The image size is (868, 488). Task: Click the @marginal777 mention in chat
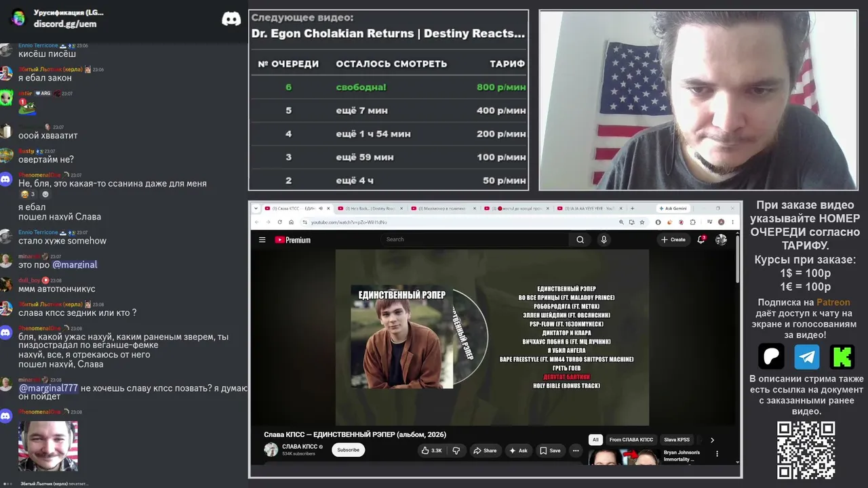tap(48, 388)
